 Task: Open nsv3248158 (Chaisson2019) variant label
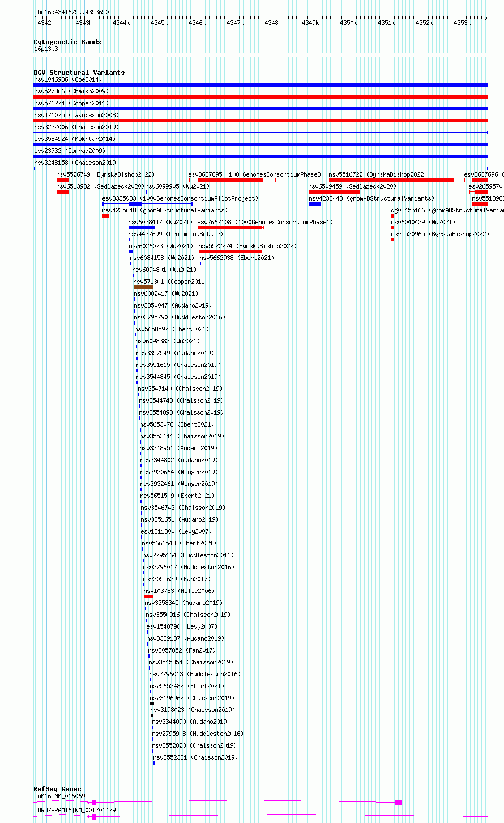(76, 163)
